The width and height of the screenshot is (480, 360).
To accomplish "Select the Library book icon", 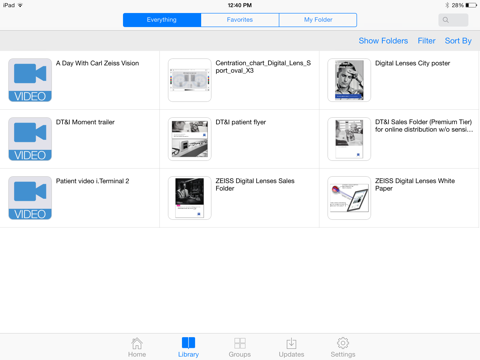I will coord(188,343).
